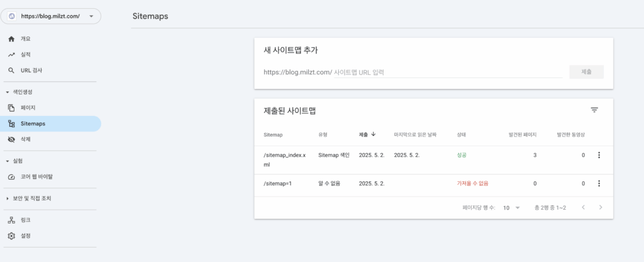Viewport: 644px width, 262px height.
Task: Click the 가져올 수 없음 status text
Action: pos(473,183)
